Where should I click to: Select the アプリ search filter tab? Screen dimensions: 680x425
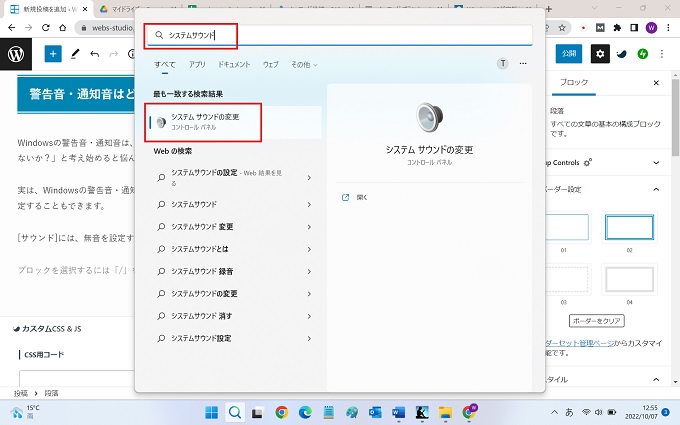point(197,65)
